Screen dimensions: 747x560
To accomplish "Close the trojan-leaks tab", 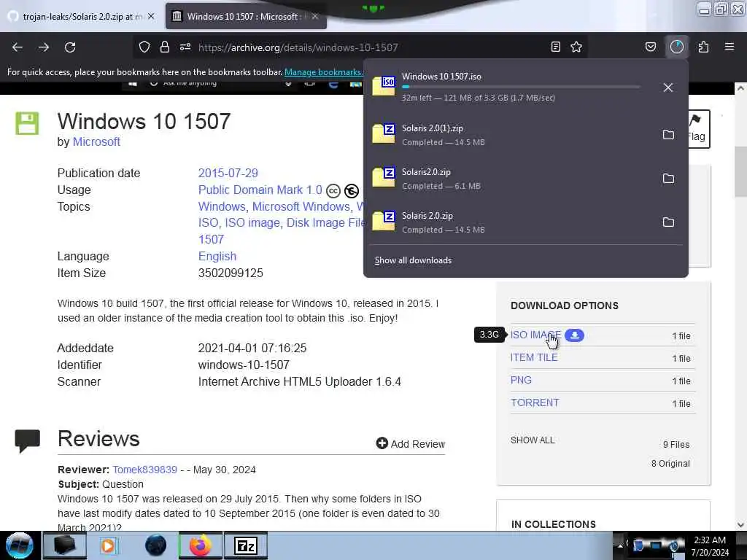I will pos(151,16).
